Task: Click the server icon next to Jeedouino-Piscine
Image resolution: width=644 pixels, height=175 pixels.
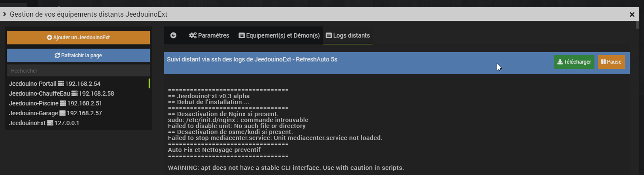Action: pyautogui.click(x=63, y=103)
